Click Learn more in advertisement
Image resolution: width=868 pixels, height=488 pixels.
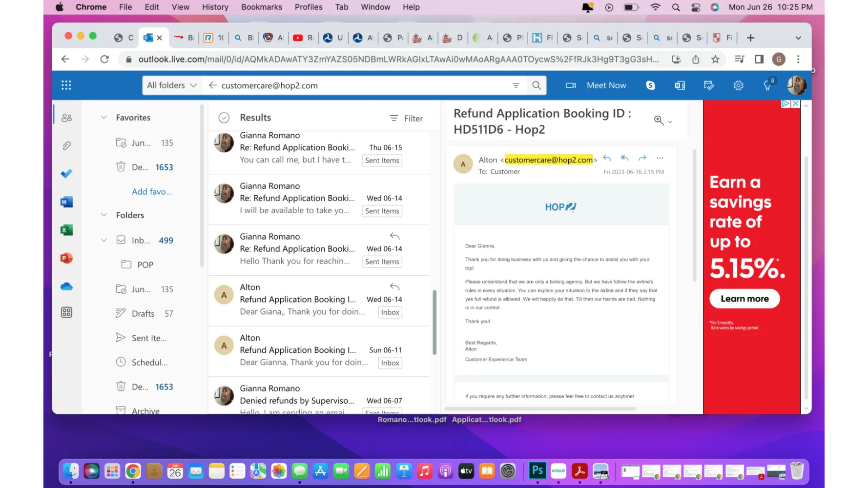pos(744,299)
